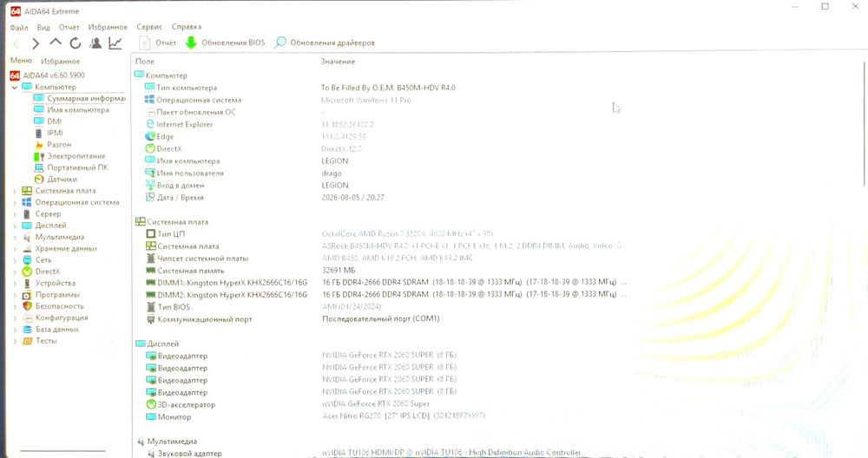Click the База данных icon in the tree
Viewport: 868px width, 458px height.
27,329
